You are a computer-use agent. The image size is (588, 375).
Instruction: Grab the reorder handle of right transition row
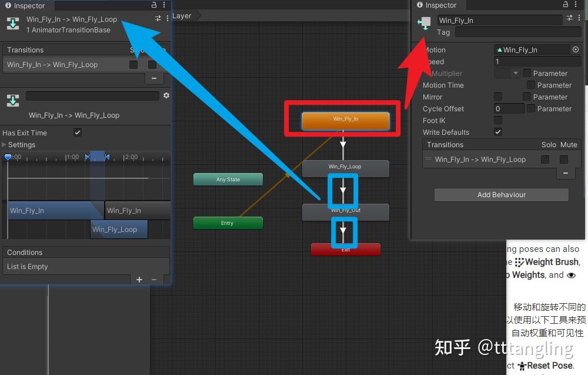point(428,159)
